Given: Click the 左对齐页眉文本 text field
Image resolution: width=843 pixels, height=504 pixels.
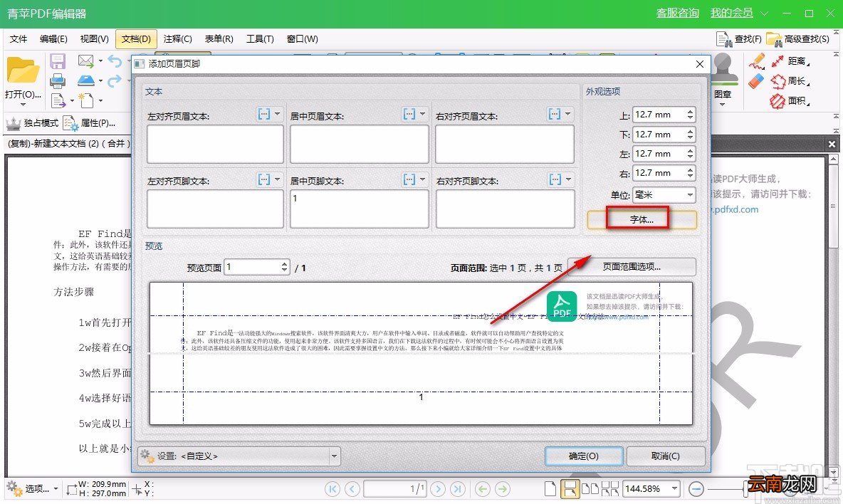Looking at the screenshot, I should [215, 144].
